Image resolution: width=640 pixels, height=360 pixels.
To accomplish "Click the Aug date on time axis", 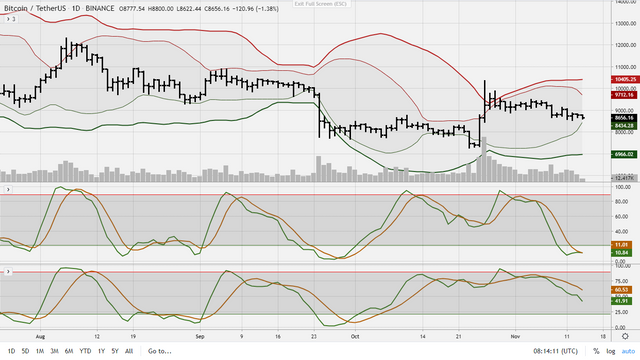I will coord(40,337).
